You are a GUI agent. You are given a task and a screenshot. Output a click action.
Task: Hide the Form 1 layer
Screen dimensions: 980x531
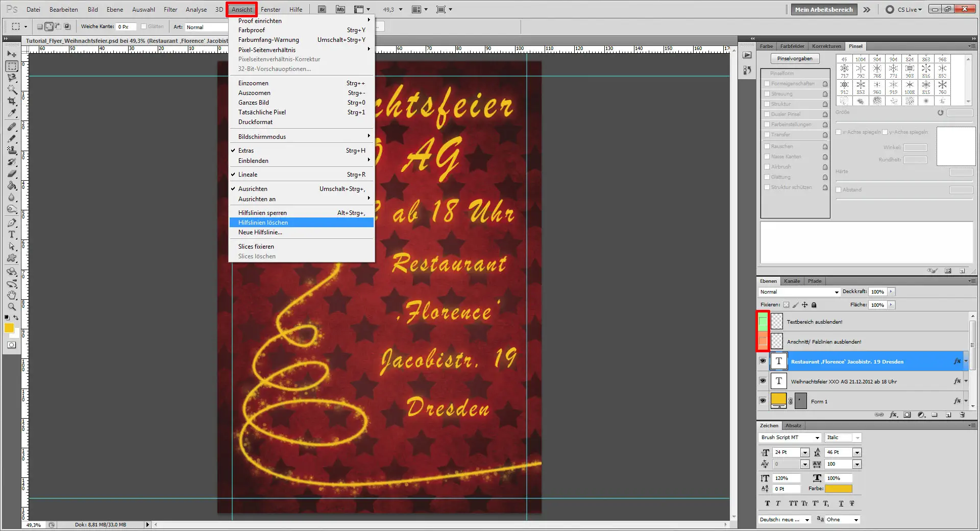click(763, 401)
